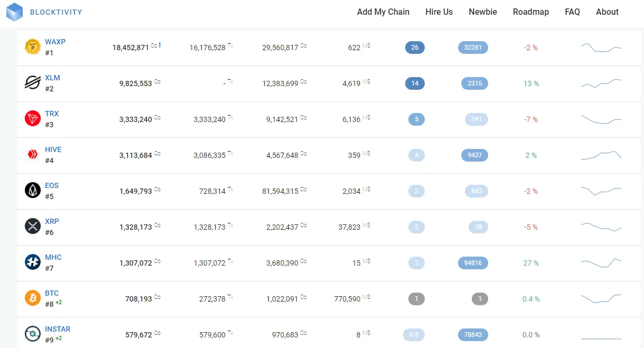This screenshot has height=348, width=644.
Task: Open the TRX chain link
Action: (x=52, y=114)
